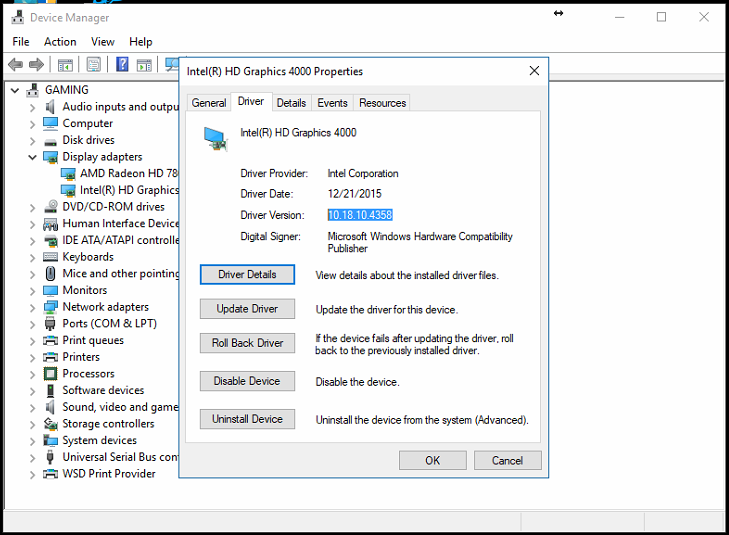Click the Forward arrow toolbar icon
This screenshot has height=535, width=729.
point(36,64)
